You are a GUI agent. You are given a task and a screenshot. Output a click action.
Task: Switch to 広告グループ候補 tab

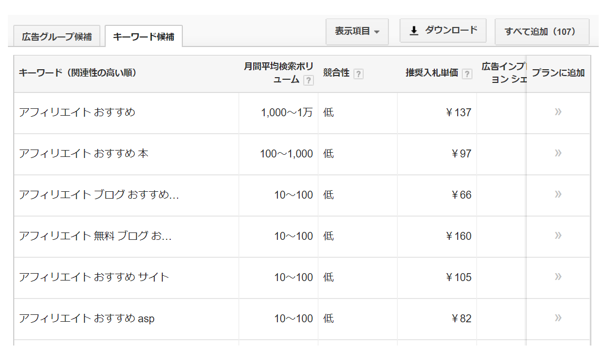[57, 36]
